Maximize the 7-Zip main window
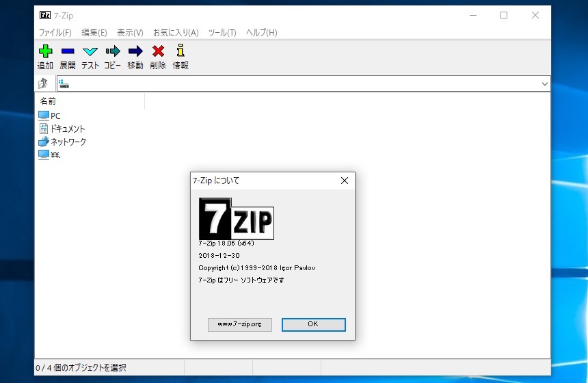The width and height of the screenshot is (588, 383). tap(504, 15)
